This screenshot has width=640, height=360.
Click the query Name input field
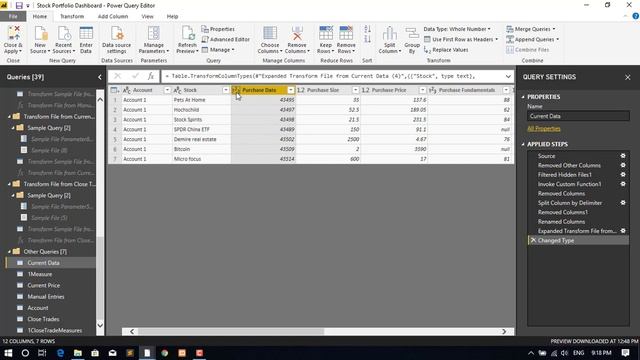tap(578, 116)
